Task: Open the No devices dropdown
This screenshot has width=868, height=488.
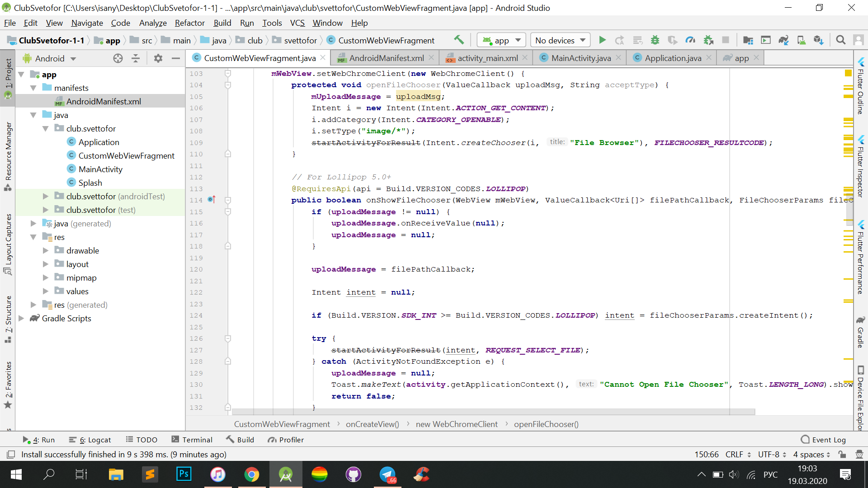Action: tap(560, 40)
